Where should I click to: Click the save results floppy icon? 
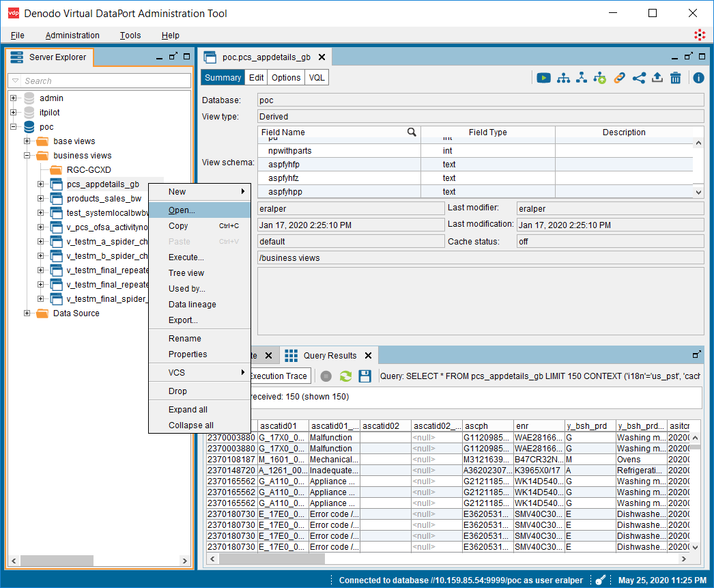[365, 376]
